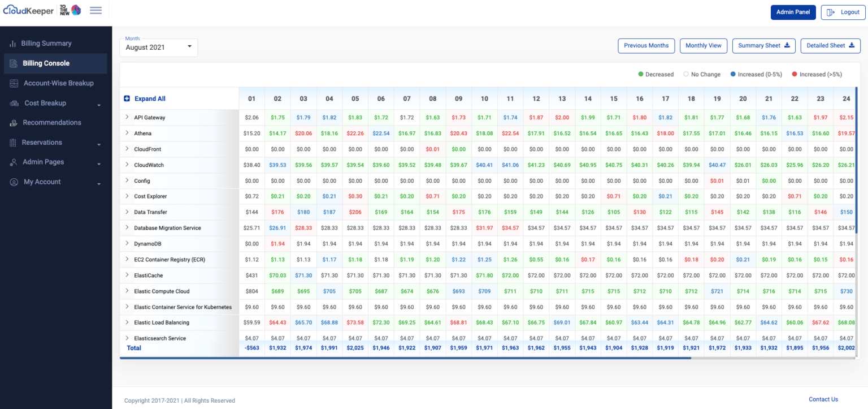Click the My Account icon
The height and width of the screenshot is (409, 868).
[12, 182]
